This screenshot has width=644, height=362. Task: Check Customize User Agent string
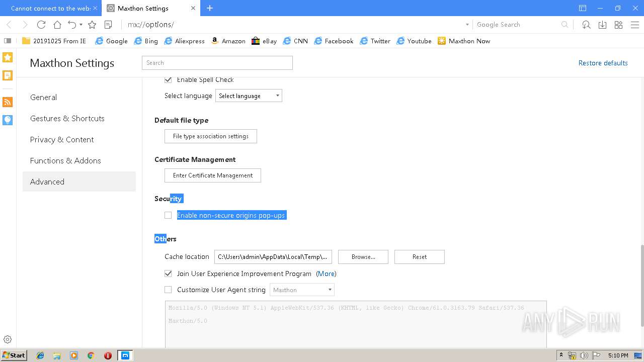[x=168, y=290]
